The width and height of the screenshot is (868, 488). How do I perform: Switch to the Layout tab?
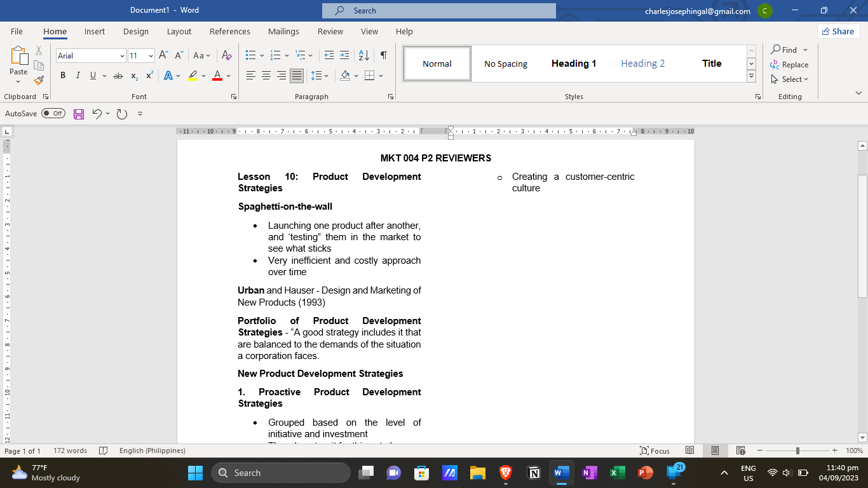179,31
